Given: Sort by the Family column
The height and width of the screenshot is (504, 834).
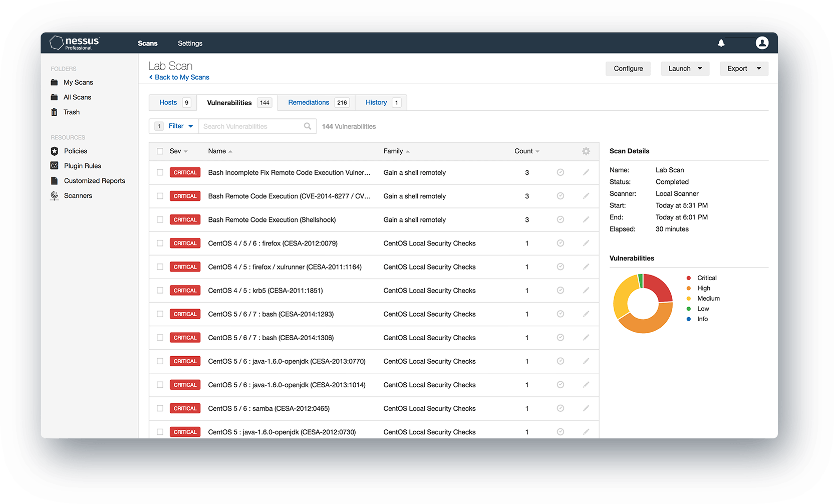Looking at the screenshot, I should 396,151.
